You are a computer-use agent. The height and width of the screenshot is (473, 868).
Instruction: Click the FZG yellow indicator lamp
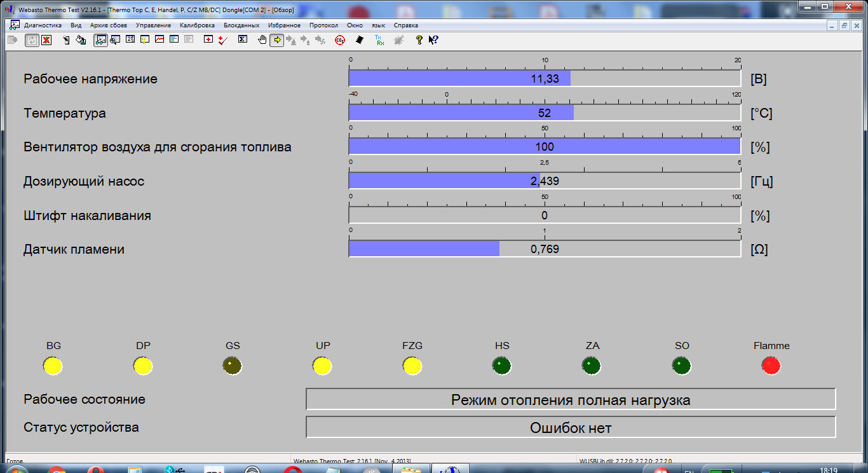[412, 366]
